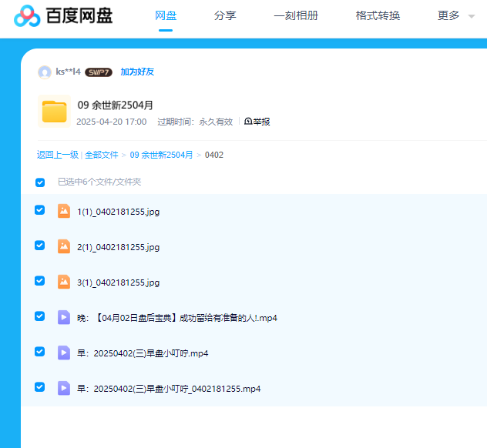Switch to the 分享 tab
Image resolution: width=487 pixels, height=448 pixels.
click(225, 15)
